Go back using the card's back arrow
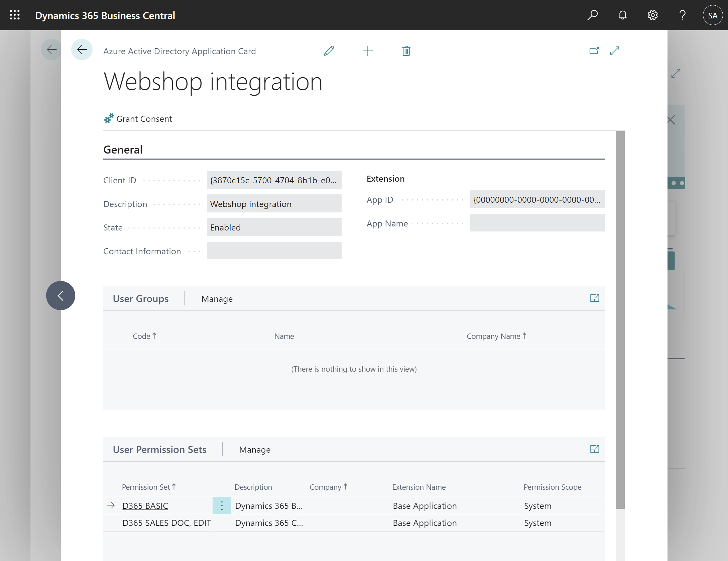728x561 pixels. coord(82,50)
